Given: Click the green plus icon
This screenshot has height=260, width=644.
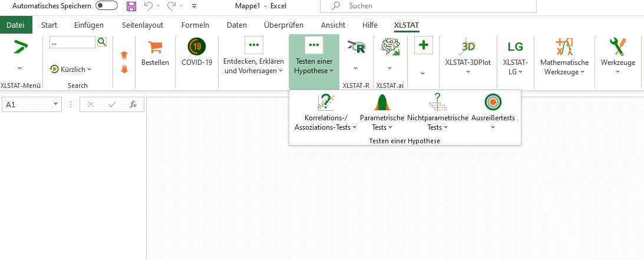Looking at the screenshot, I should click(423, 45).
